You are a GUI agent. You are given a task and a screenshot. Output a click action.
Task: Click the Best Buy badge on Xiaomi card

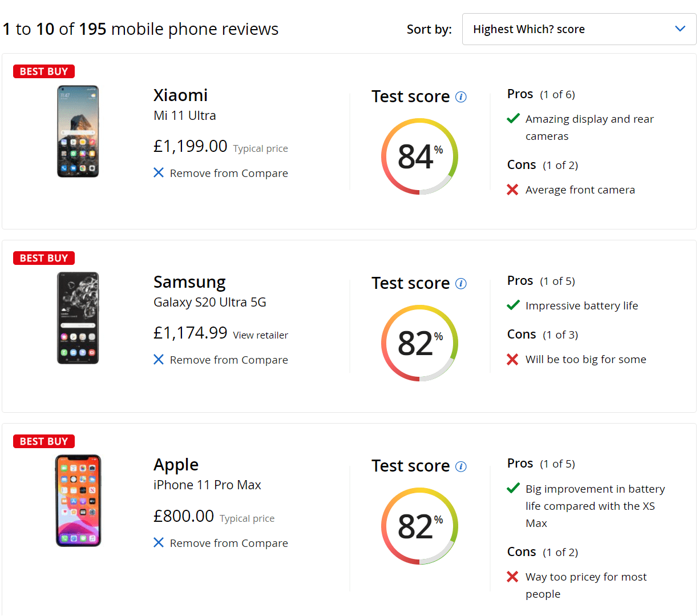pos(44,71)
